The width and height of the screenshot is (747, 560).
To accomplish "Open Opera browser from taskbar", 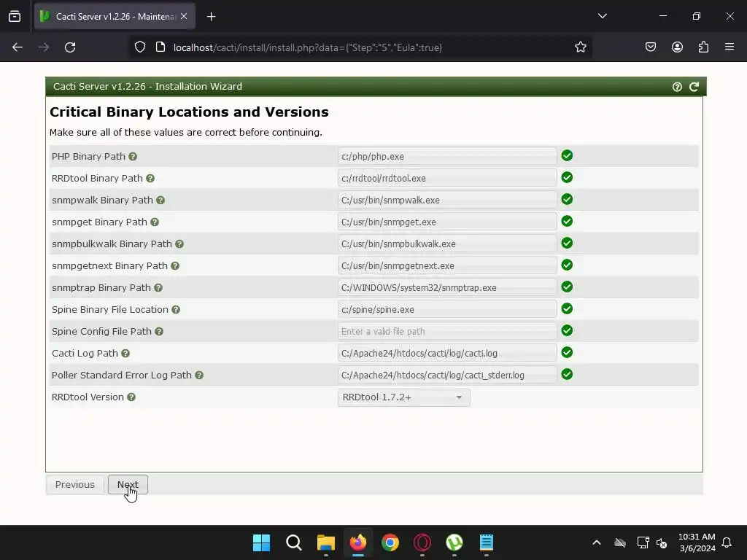I will [422, 542].
